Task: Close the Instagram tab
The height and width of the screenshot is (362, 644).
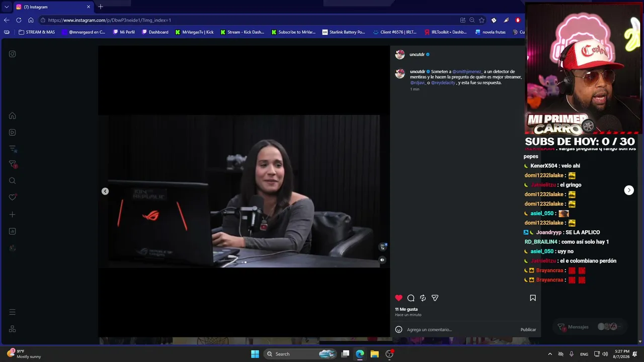Action: point(89,7)
